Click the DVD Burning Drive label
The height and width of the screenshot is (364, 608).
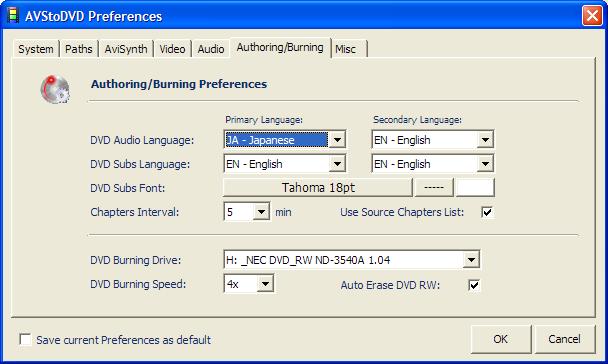pyautogui.click(x=136, y=260)
